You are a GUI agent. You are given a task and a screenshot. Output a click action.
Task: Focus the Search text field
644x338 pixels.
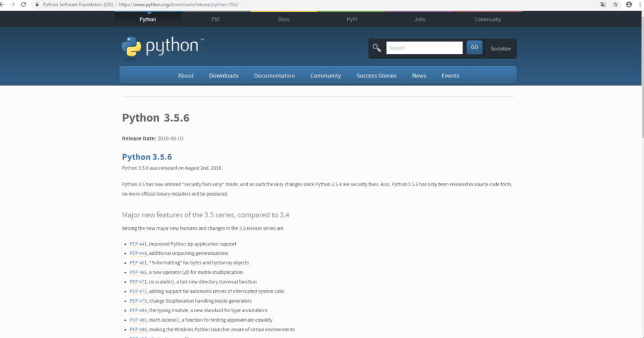tap(425, 48)
